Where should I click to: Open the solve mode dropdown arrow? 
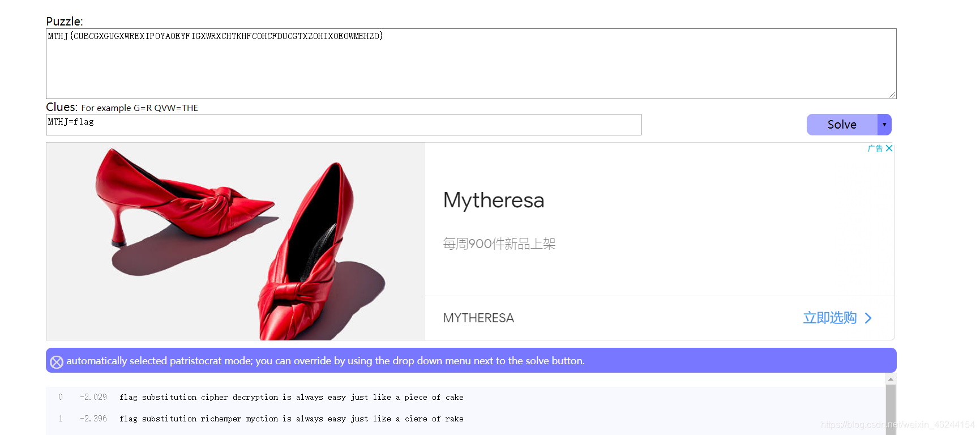(x=884, y=125)
